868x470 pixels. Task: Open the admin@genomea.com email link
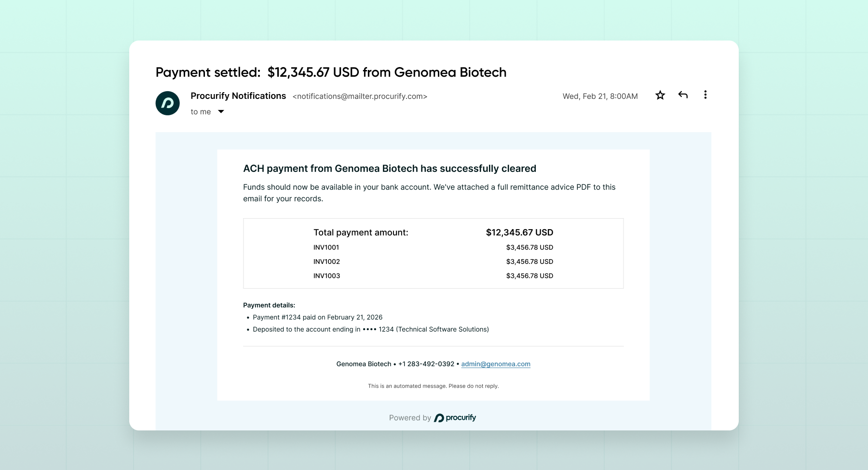click(x=495, y=364)
